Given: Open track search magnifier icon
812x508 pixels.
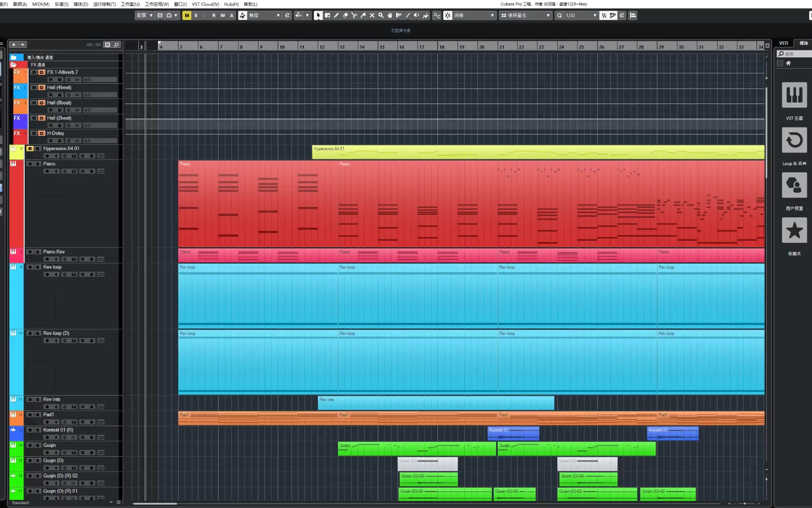Looking at the screenshot, I should click(x=117, y=45).
